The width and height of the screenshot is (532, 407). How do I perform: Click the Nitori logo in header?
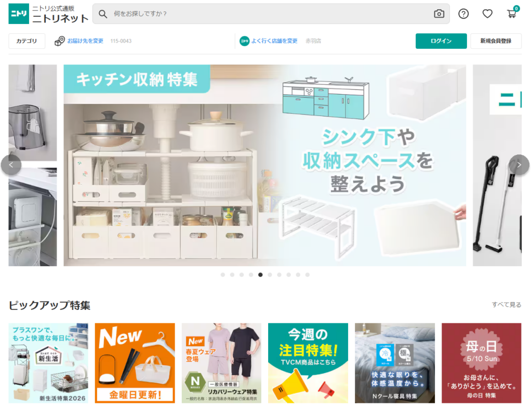point(19,14)
